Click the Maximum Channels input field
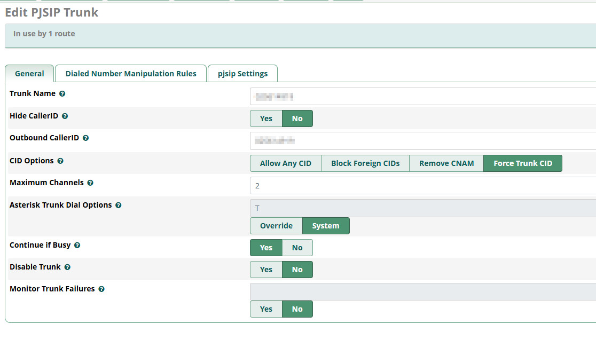The height and width of the screenshot is (364, 596). pos(422,186)
